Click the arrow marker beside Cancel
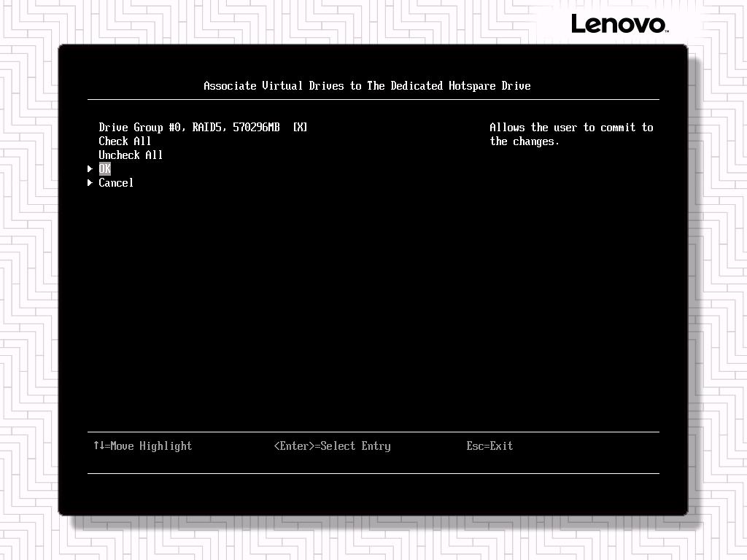The width and height of the screenshot is (747, 560). coord(90,183)
